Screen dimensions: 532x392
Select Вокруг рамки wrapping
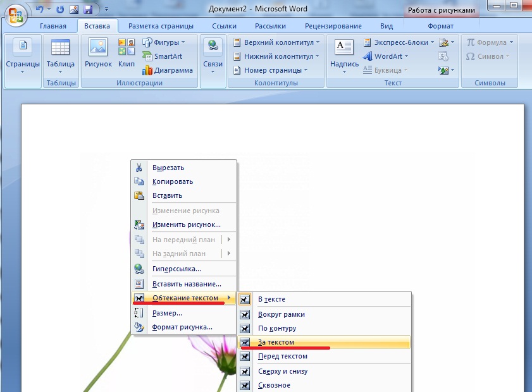pyautogui.click(x=324, y=314)
